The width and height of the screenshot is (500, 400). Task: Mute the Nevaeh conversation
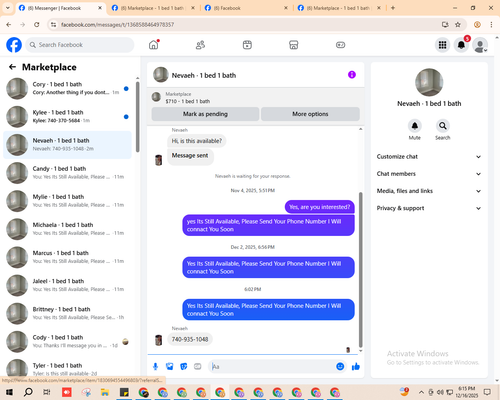coord(415,126)
